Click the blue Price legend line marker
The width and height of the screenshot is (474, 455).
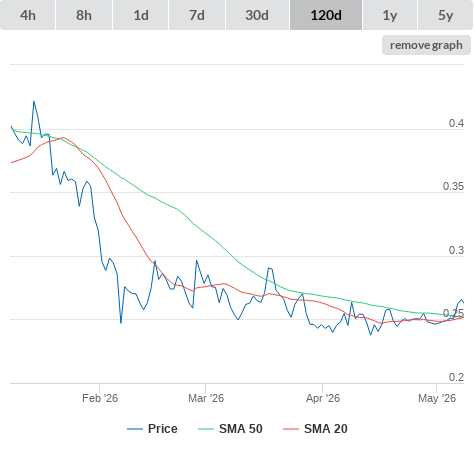coord(135,429)
